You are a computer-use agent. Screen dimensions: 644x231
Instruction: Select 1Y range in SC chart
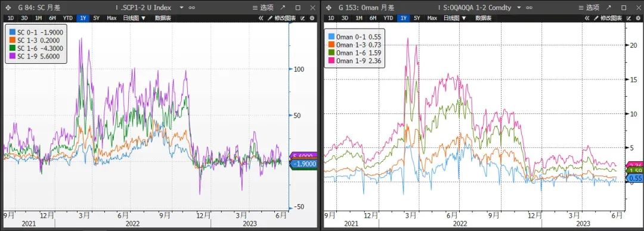tap(83, 18)
